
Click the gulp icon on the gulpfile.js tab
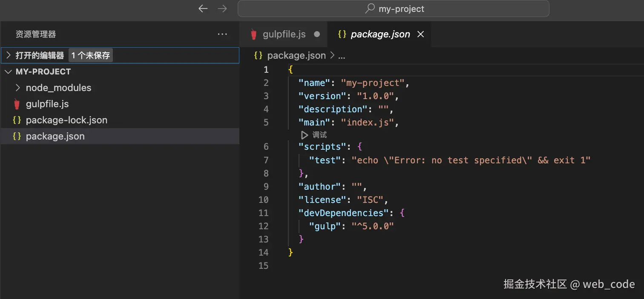pyautogui.click(x=254, y=34)
